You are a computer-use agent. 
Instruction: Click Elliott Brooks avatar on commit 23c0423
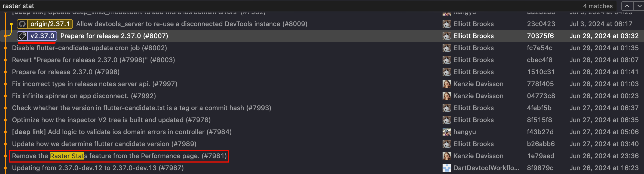point(447,24)
